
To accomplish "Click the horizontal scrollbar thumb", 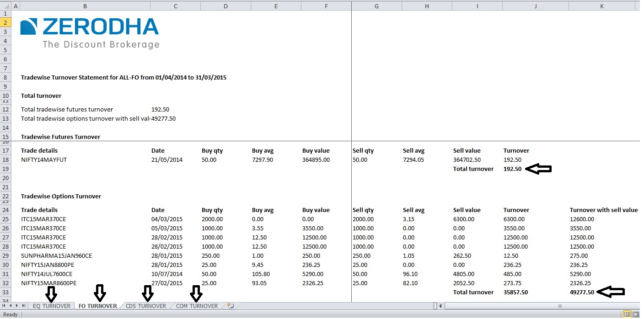I will click(542, 306).
